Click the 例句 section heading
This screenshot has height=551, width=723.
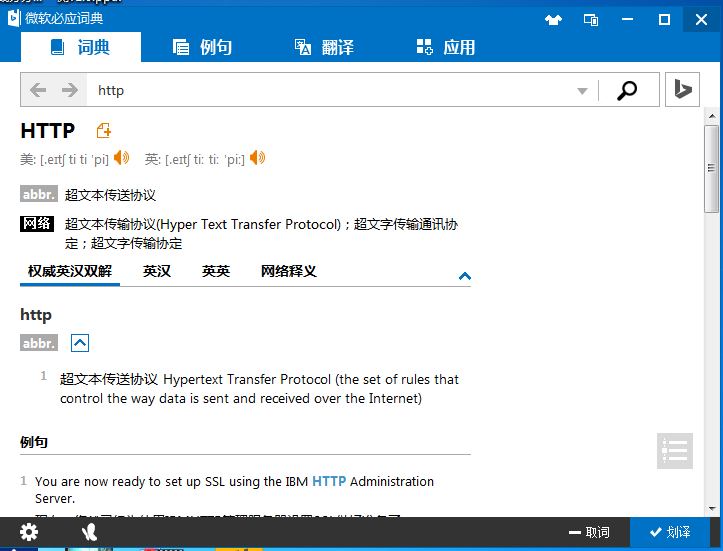coord(34,442)
